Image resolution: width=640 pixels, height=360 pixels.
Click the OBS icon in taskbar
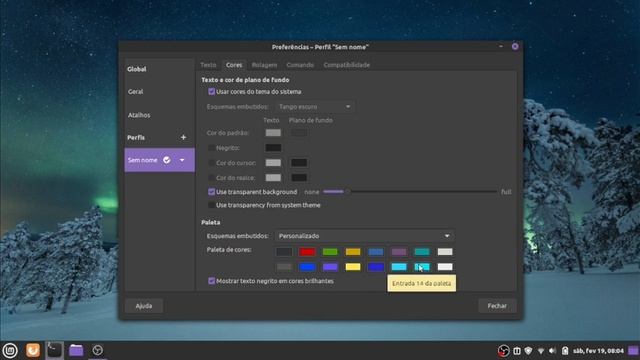[97, 350]
